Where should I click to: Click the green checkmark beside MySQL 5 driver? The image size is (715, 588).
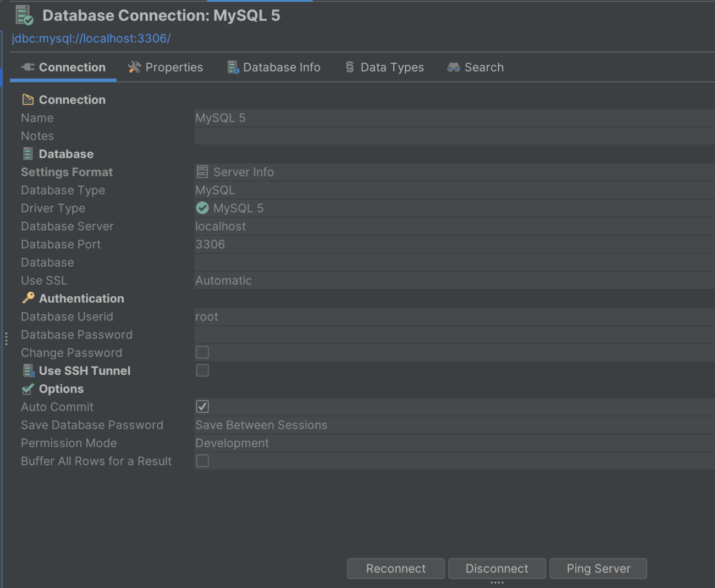click(202, 208)
